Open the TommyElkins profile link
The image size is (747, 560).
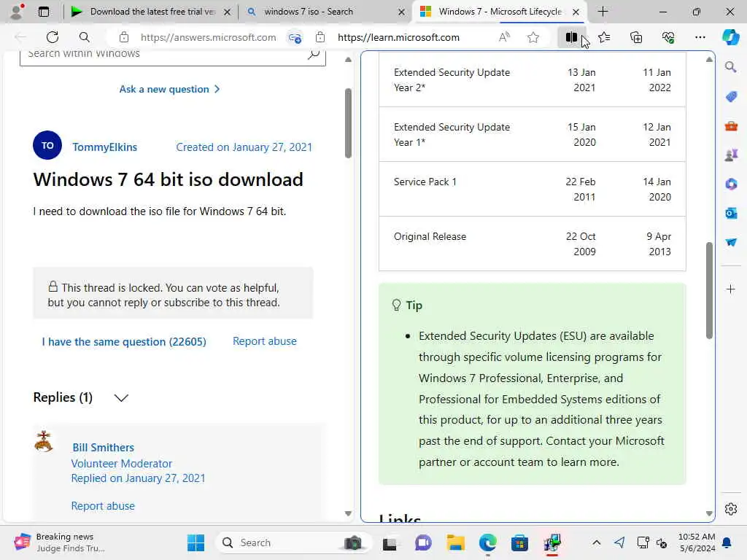point(104,147)
